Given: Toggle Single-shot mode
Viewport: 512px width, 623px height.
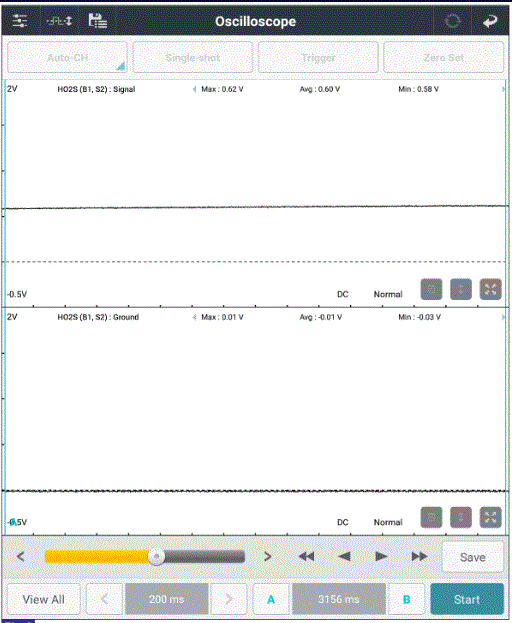Looking at the screenshot, I should [x=193, y=58].
